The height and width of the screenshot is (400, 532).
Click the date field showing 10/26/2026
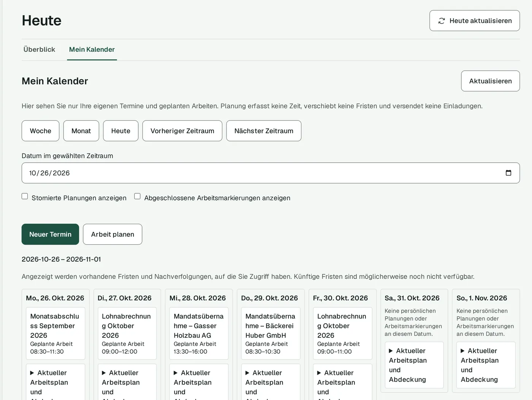point(271,173)
